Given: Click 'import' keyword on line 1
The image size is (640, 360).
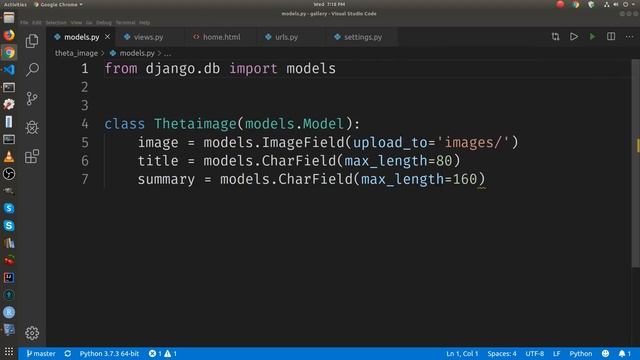Looking at the screenshot, I should coord(253,69).
